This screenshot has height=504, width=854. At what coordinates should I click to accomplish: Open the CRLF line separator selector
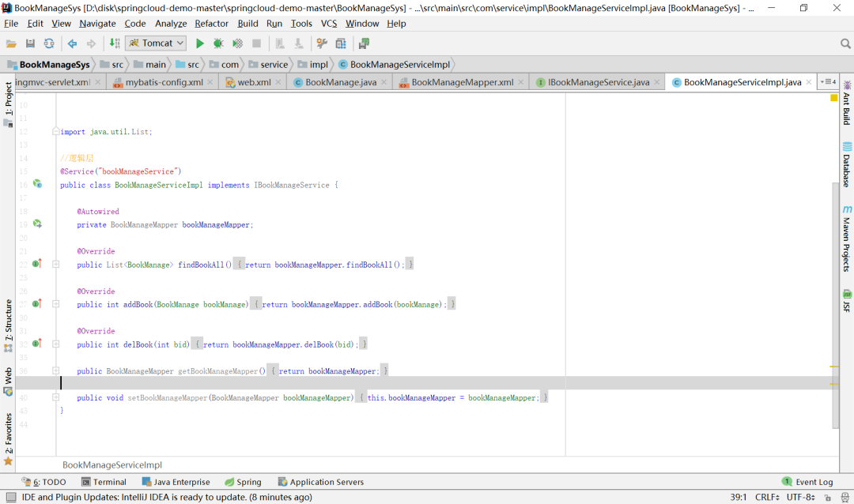coord(767,498)
